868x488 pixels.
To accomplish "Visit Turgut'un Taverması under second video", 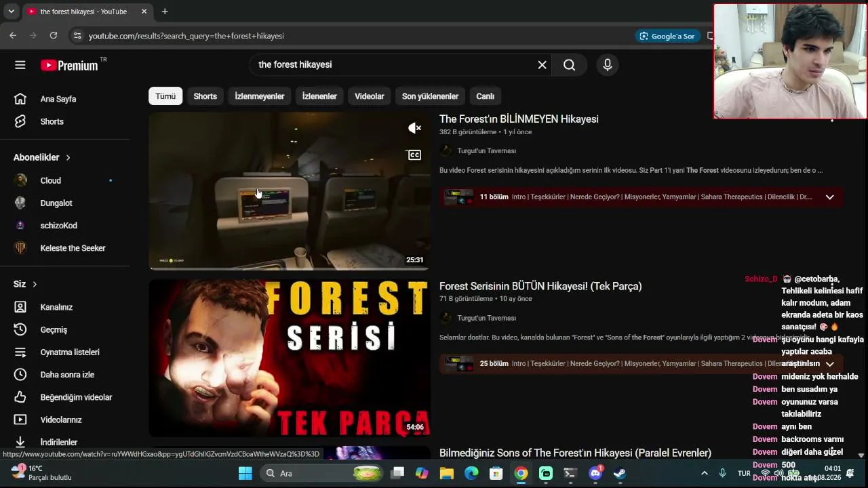I will coord(486,318).
